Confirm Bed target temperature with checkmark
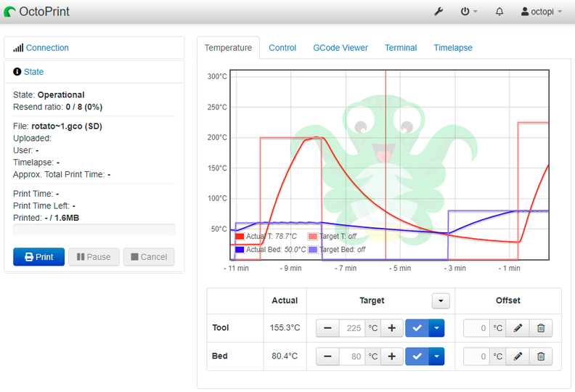The image size is (575, 392). pyautogui.click(x=417, y=356)
